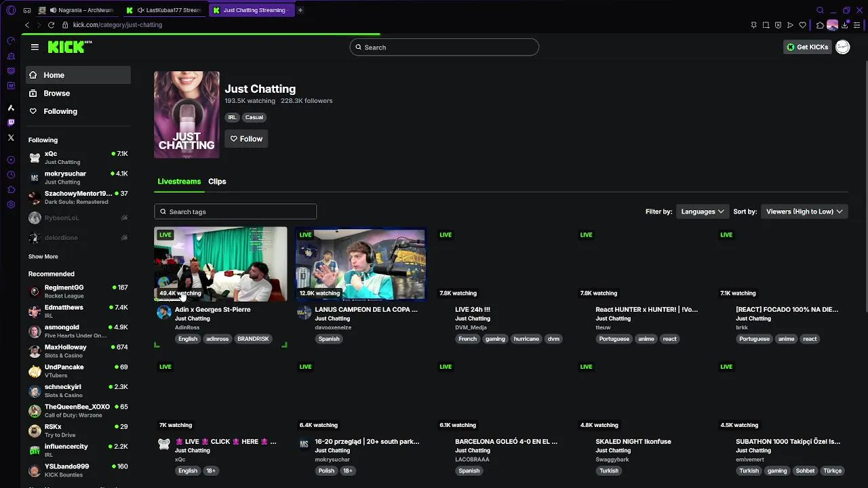Image resolution: width=868 pixels, height=488 pixels.
Task: Open a new browser tab with plus button
Action: point(300,10)
